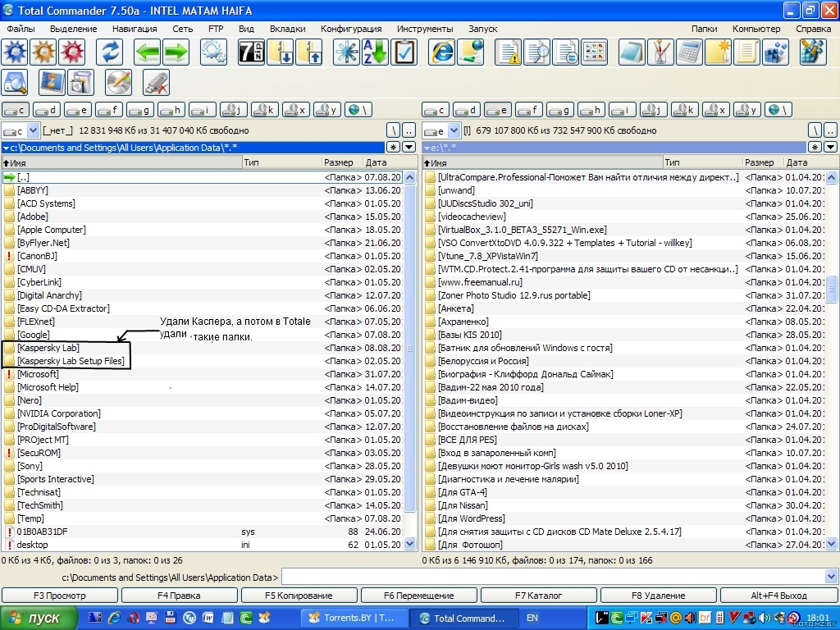This screenshot has width=840, height=630.
Task: Go back with the green left arrow
Action: 147,52
